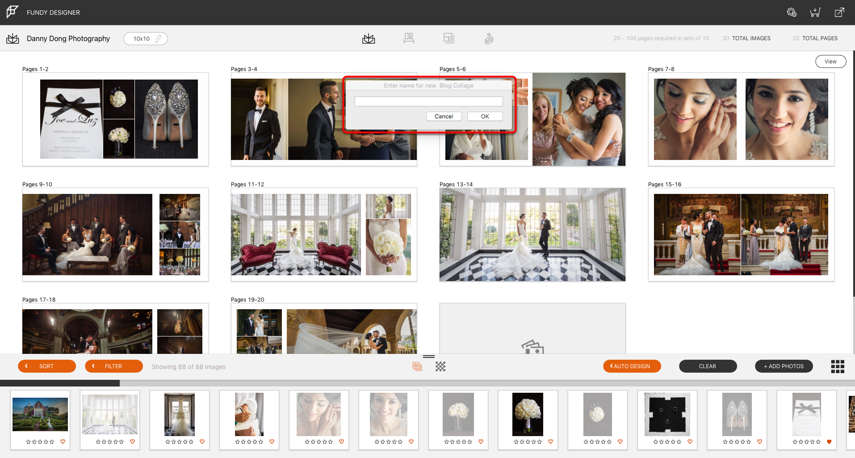Viewport: 855px width, 458px height.
Task: Rate the black bouquet image stars
Action: 528,442
